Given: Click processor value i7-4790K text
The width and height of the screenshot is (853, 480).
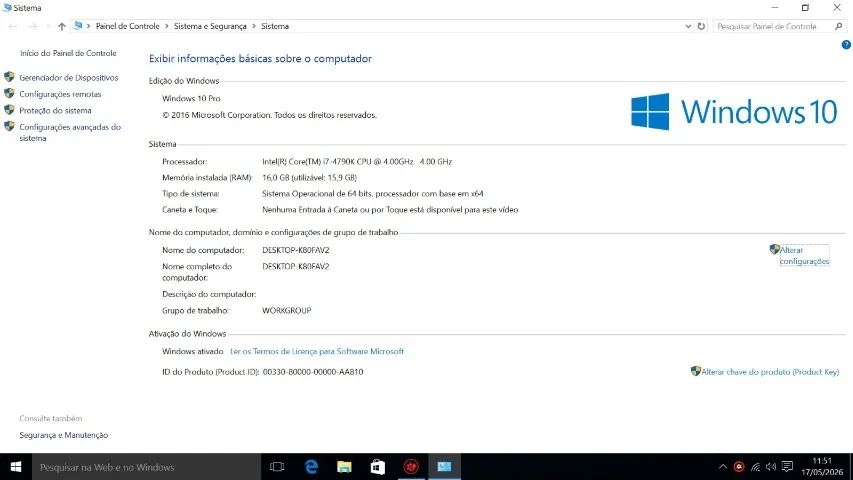Looking at the screenshot, I should click(357, 162).
